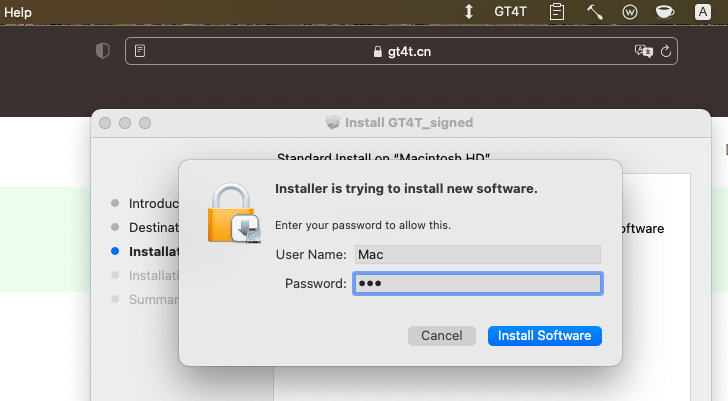Open the circled W menu bar icon

[x=630, y=12]
